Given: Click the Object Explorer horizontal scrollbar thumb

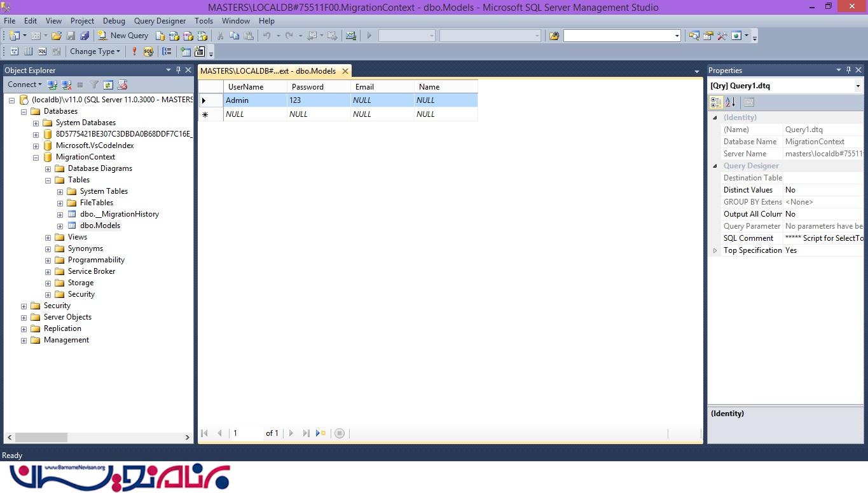Looking at the screenshot, I should (41, 437).
